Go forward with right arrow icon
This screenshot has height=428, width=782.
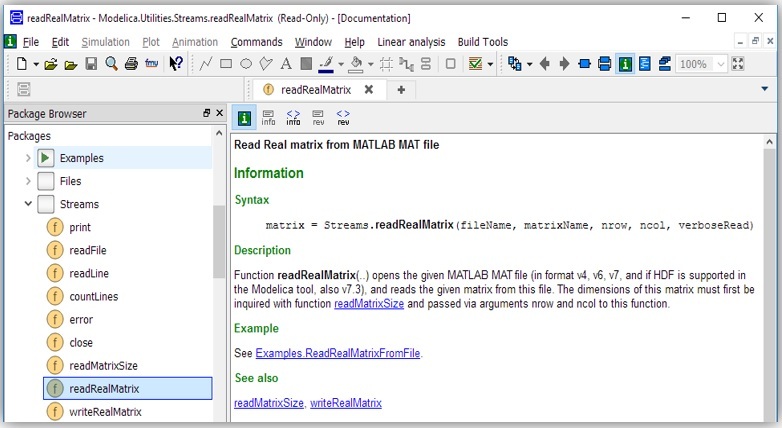point(564,64)
